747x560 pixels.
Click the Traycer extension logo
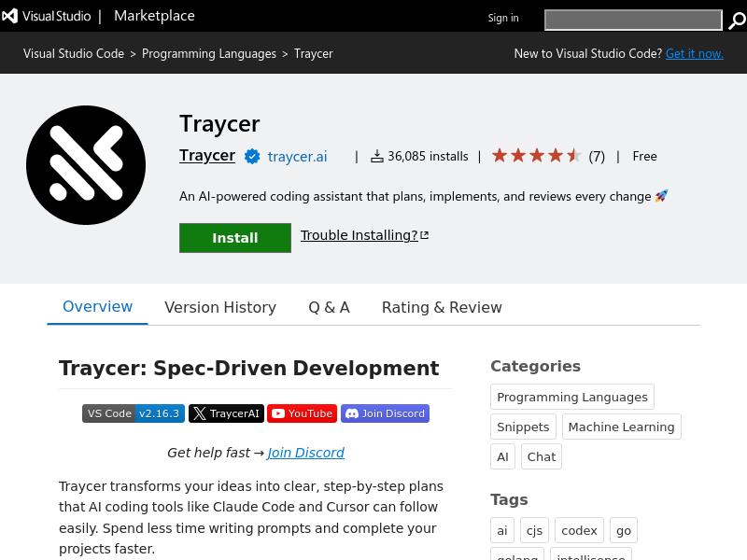[x=86, y=165]
